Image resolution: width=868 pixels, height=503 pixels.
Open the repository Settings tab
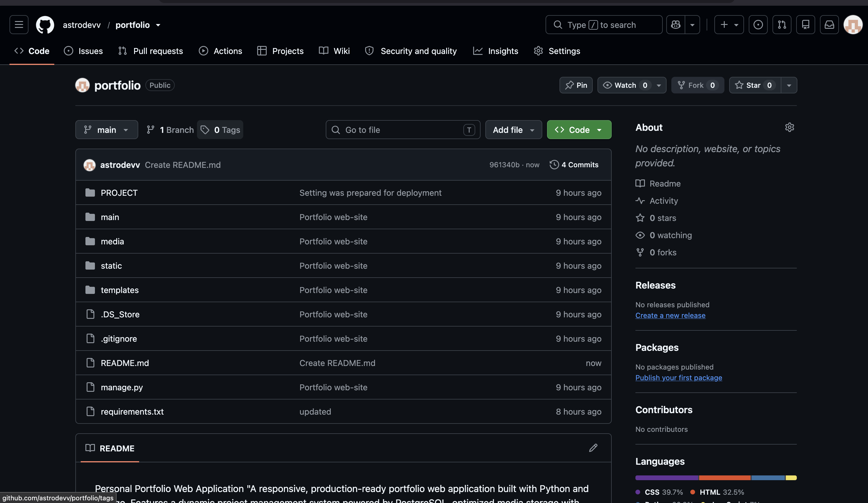click(x=557, y=51)
